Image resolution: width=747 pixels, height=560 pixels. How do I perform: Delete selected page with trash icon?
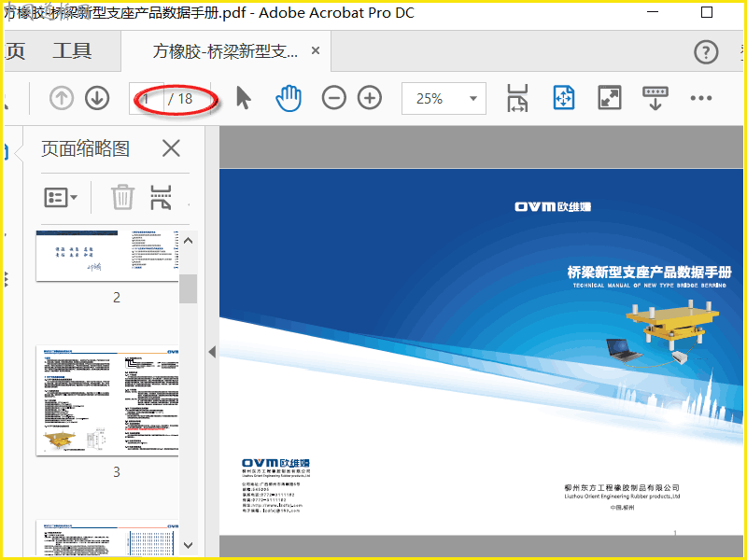tap(122, 197)
